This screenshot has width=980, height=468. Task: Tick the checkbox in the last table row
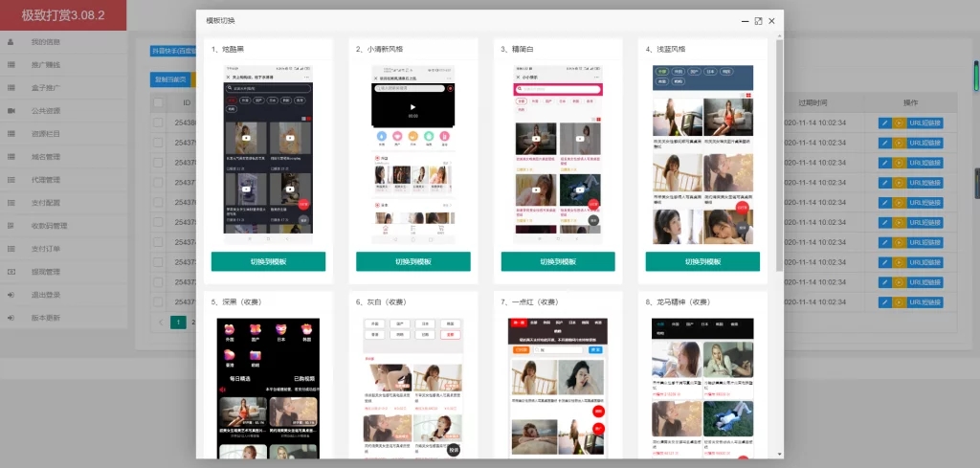(x=158, y=302)
